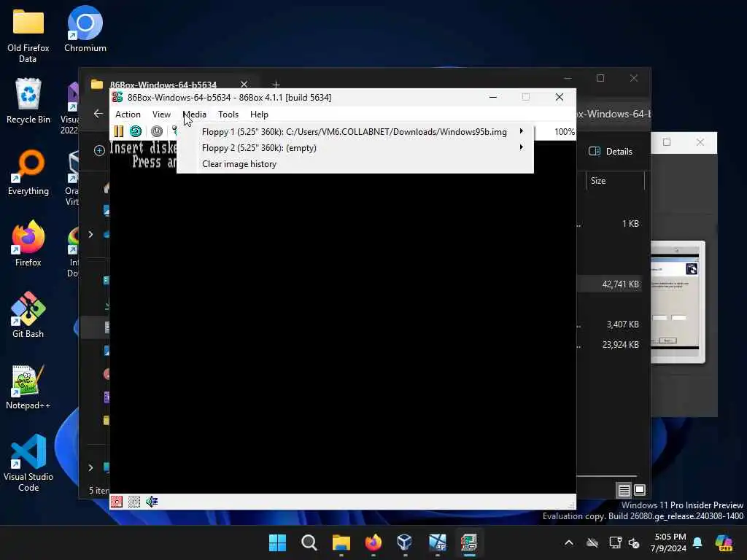The width and height of the screenshot is (747, 560).
Task: Open Visual Studio Code desktop shortcut
Action: [28, 463]
